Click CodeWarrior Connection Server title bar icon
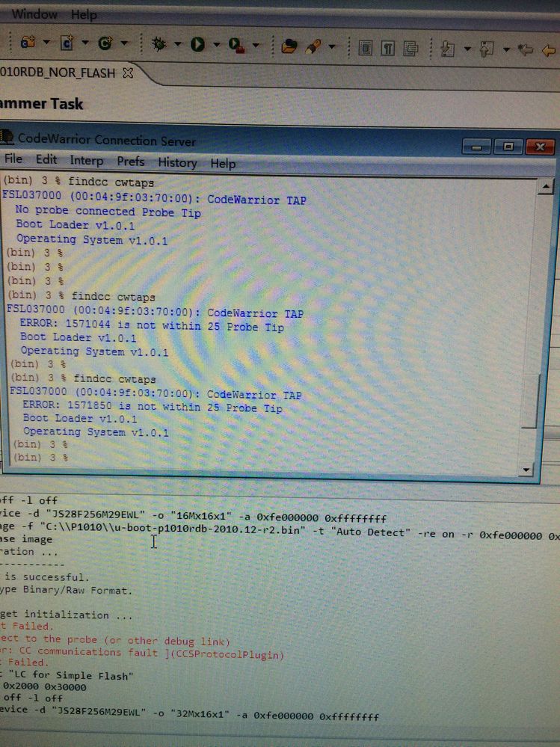The width and height of the screenshot is (560, 747). click(x=6, y=137)
